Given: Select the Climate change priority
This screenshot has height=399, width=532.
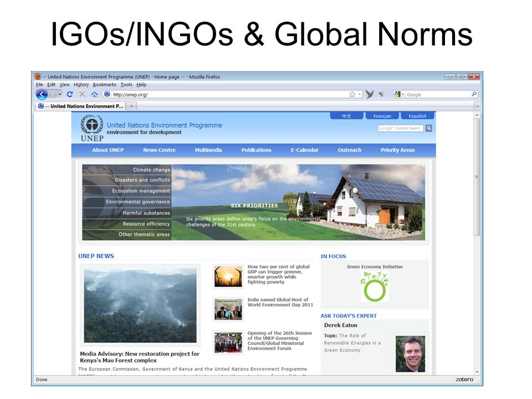Looking at the screenshot, I should [127, 170].
